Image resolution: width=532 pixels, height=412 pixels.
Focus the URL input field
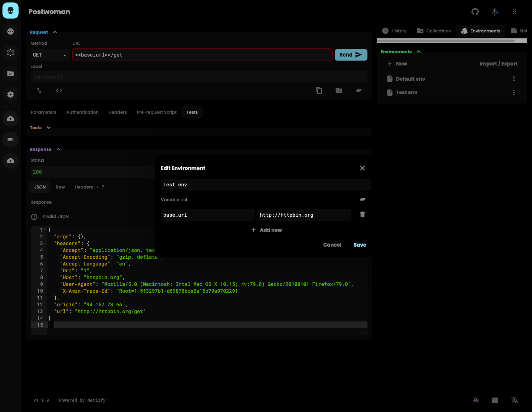[203, 55]
